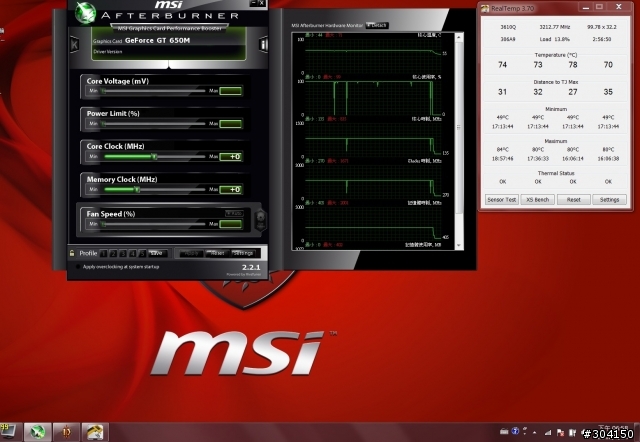
Task: Click the Core Clock +0 value field
Action: (x=231, y=157)
